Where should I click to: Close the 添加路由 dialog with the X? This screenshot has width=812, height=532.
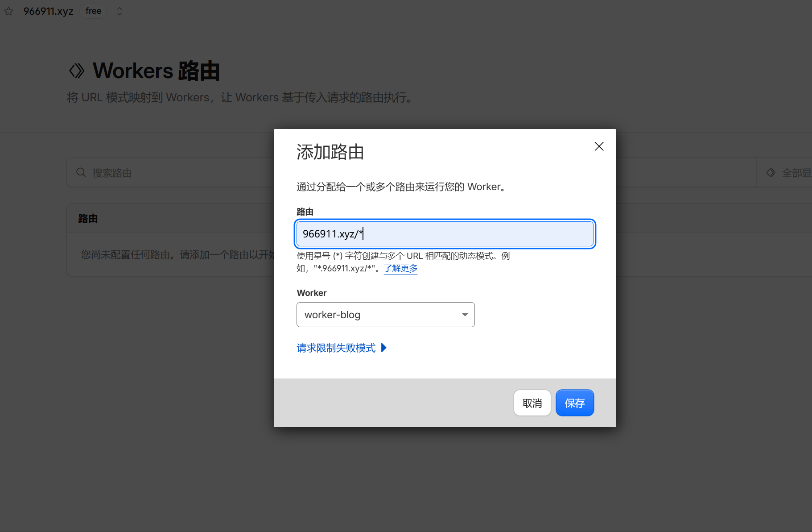click(x=599, y=146)
